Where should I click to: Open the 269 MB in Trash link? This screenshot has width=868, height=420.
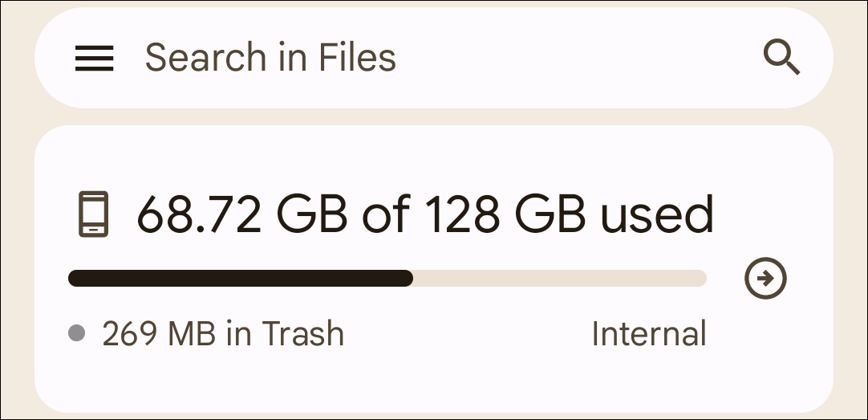click(223, 333)
